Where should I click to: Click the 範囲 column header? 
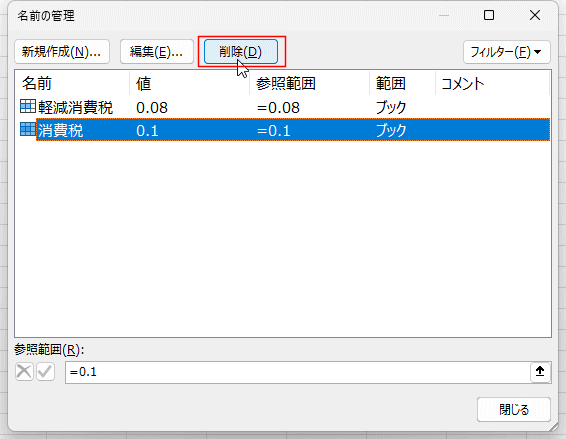(402, 83)
